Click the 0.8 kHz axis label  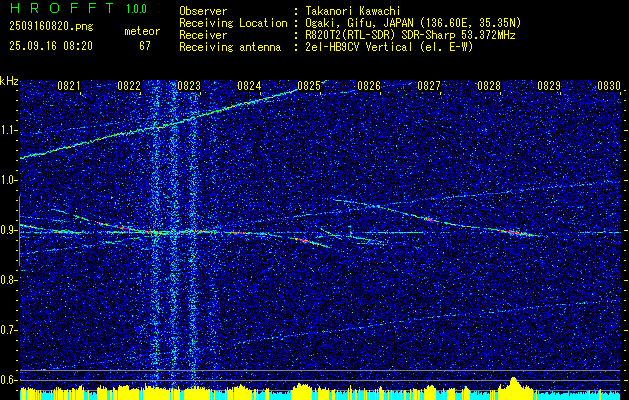(x=8, y=280)
